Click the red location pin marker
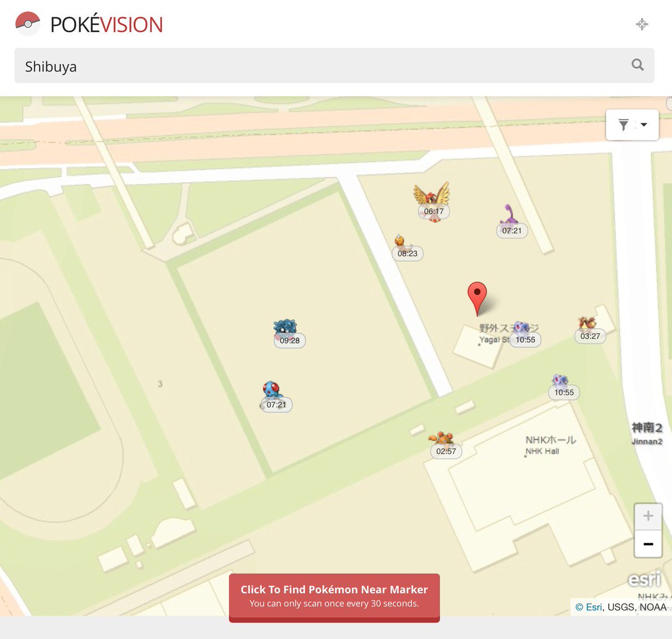 477,298
